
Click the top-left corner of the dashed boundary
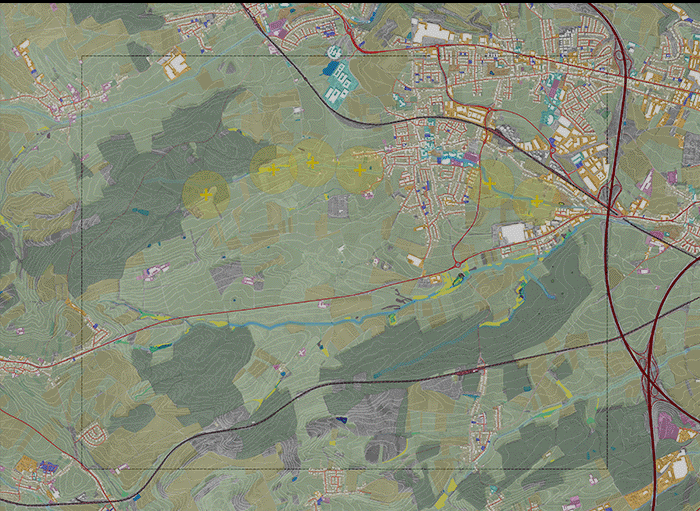click(81, 56)
